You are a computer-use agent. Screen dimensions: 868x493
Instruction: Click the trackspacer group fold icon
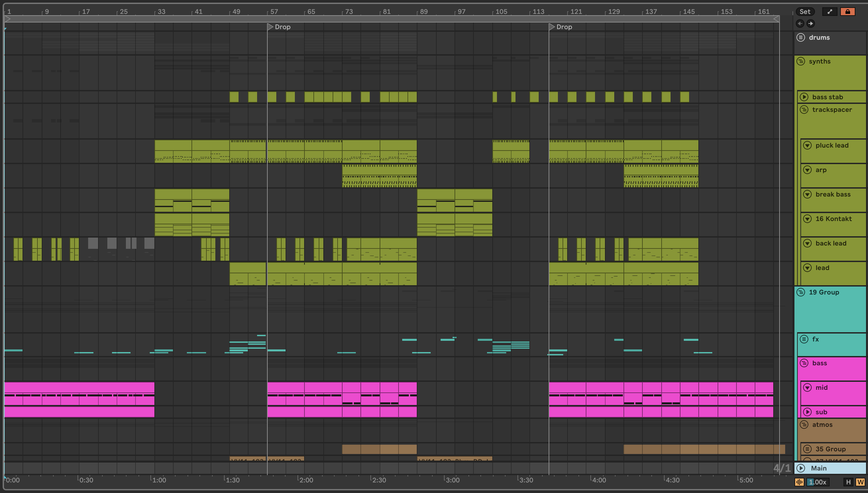tap(804, 110)
